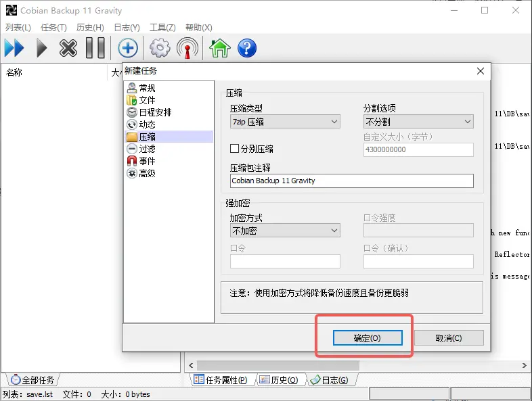The image size is (532, 401).
Task: Click the status bar text 大小: 0 bytes
Action: coord(125,394)
